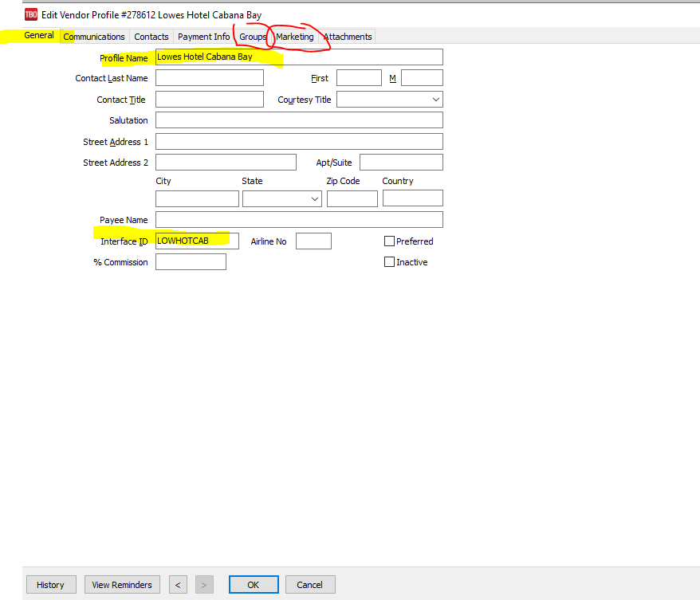Click into the Profile Name field
The image size is (700, 600).
click(299, 57)
